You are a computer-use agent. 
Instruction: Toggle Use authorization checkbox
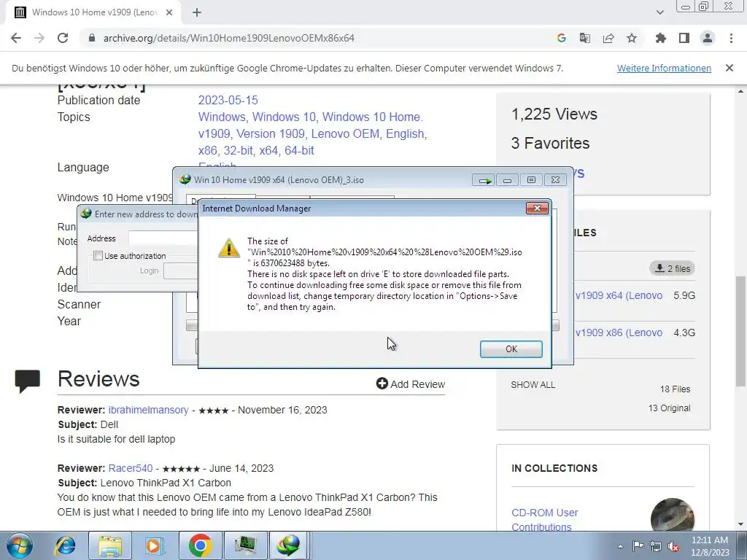tap(98, 256)
